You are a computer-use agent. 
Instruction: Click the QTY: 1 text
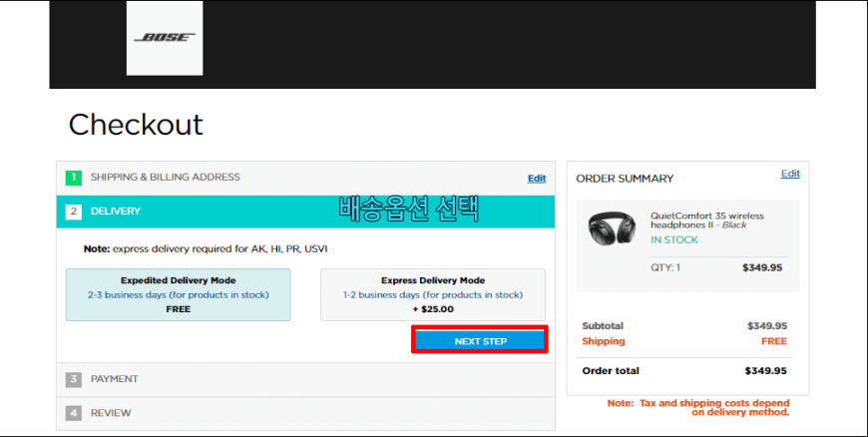[x=665, y=267]
